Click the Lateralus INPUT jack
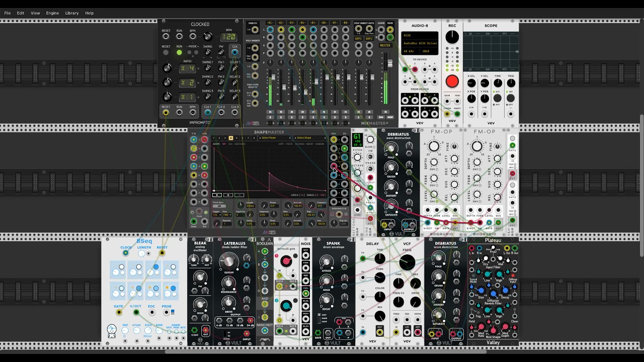The image size is (644, 362). coord(247,333)
